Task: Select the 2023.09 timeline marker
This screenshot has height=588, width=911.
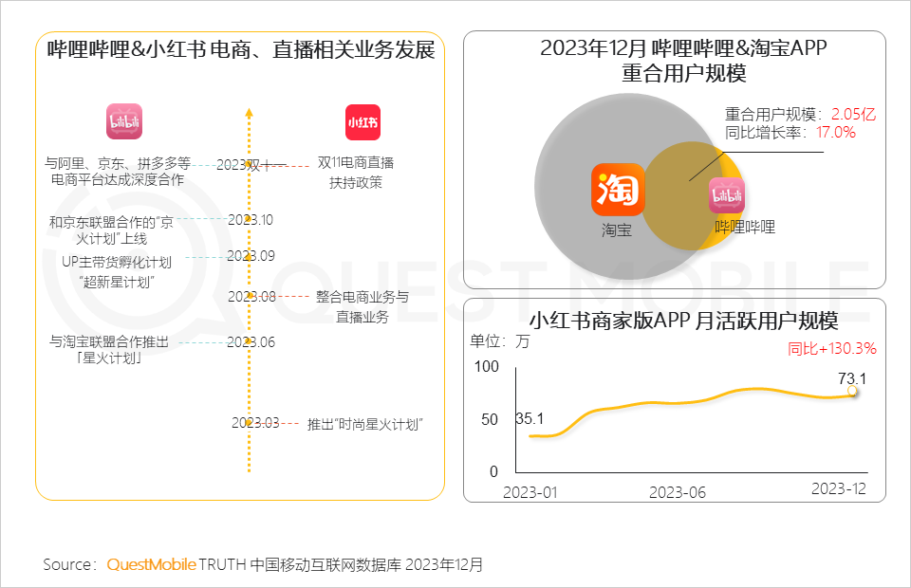Action: (251, 256)
